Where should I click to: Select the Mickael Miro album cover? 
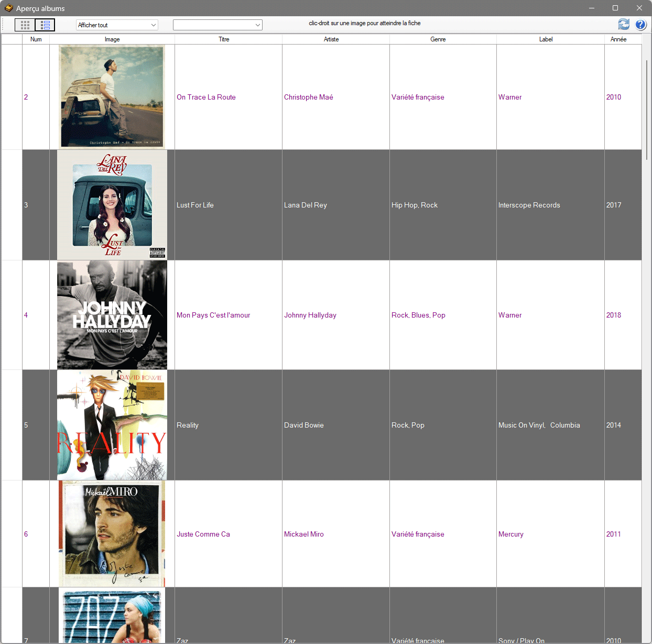point(112,533)
